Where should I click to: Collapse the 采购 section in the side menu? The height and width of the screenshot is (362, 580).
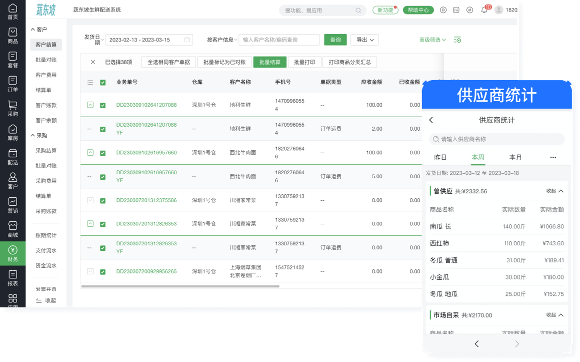click(x=39, y=135)
